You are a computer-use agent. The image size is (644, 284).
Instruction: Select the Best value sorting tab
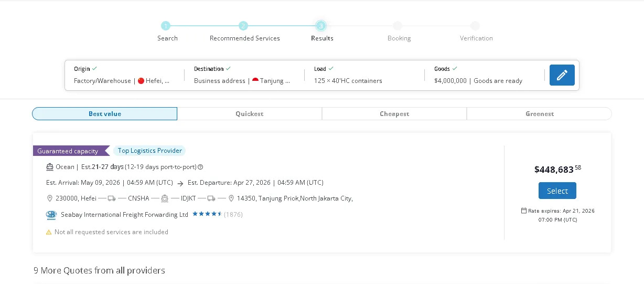(105, 114)
